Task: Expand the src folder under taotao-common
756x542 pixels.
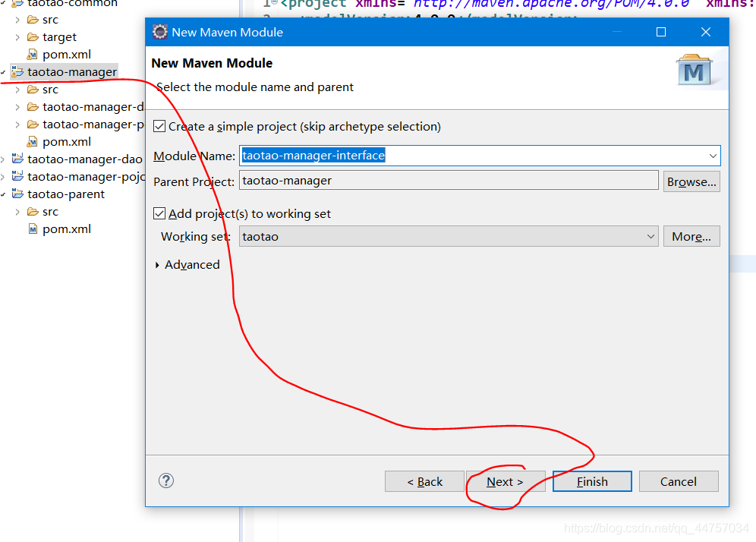Action: pos(17,20)
